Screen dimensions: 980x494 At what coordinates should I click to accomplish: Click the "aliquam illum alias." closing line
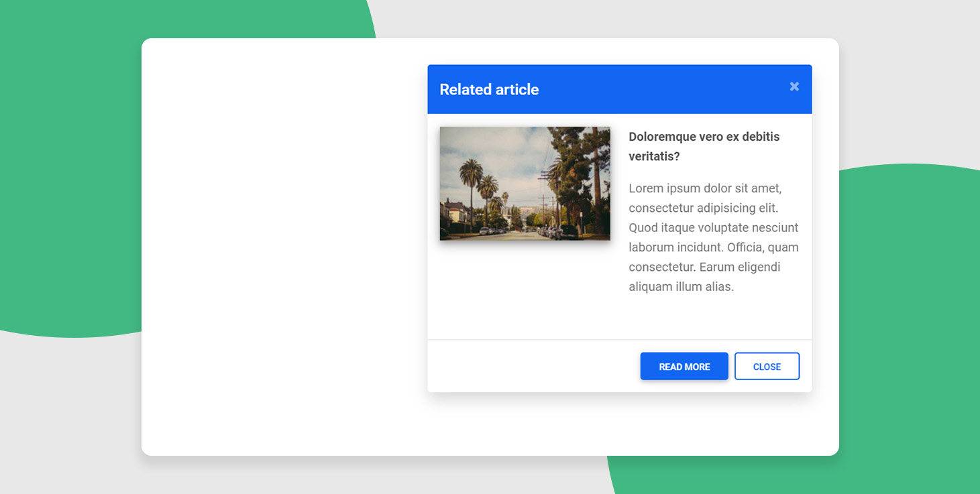click(x=681, y=287)
